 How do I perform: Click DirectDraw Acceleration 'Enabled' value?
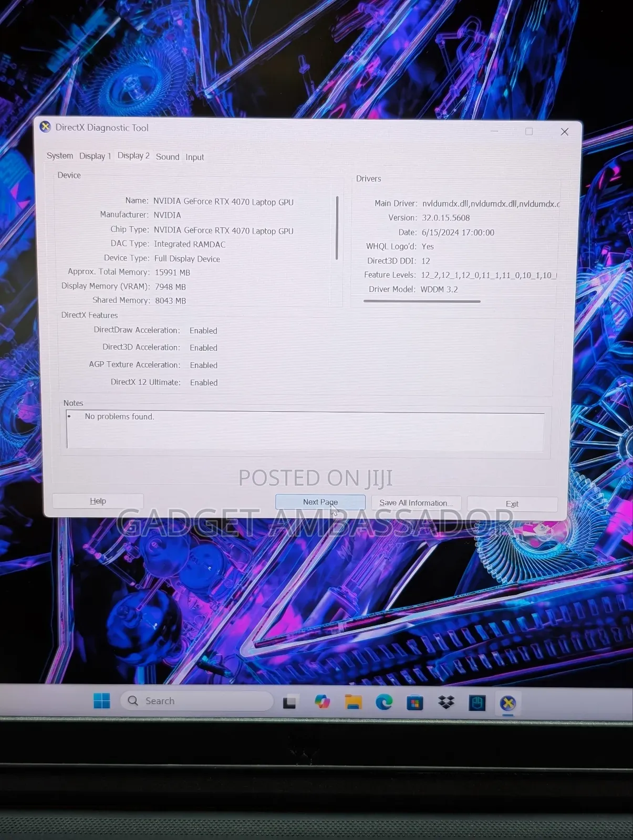(x=203, y=331)
